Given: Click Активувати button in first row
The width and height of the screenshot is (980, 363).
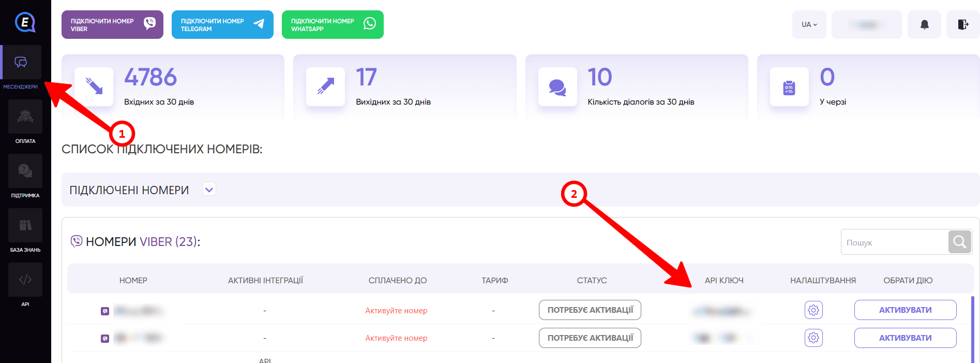Looking at the screenshot, I should coord(905,310).
